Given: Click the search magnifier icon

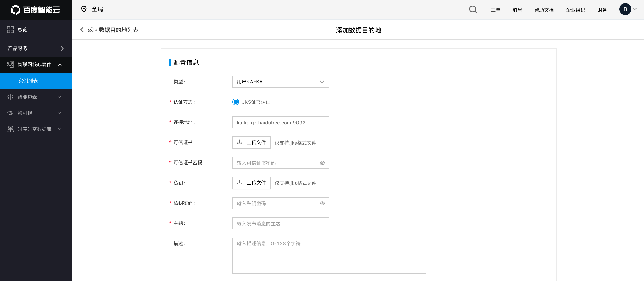Looking at the screenshot, I should (473, 10).
